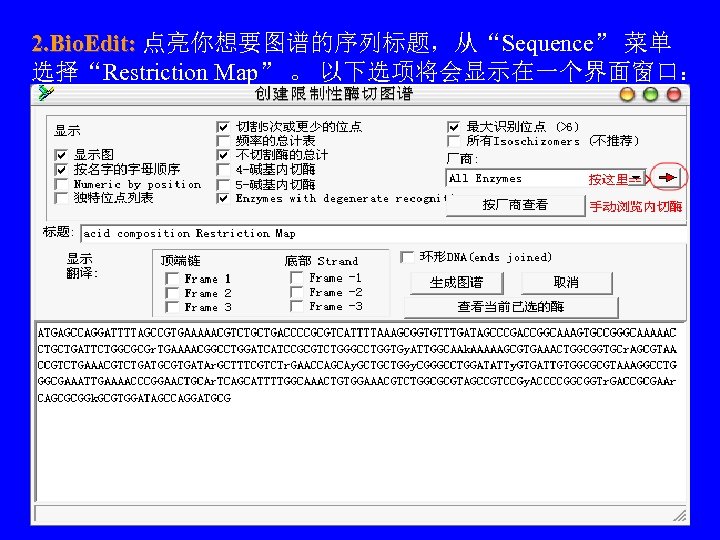Check Frame -2 bottom strand translation
The height and width of the screenshot is (540, 720).
pyautogui.click(x=296, y=292)
